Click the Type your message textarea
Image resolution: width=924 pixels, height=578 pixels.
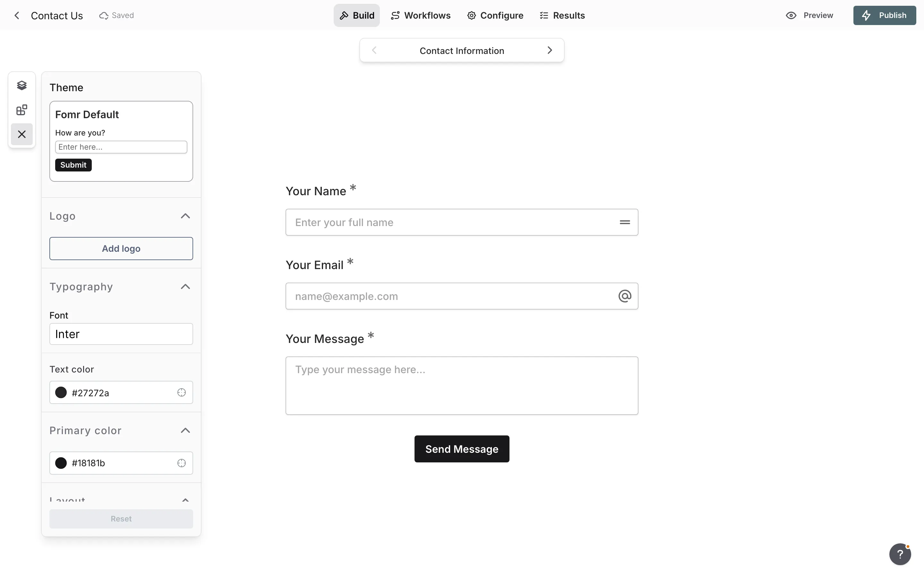tap(462, 385)
